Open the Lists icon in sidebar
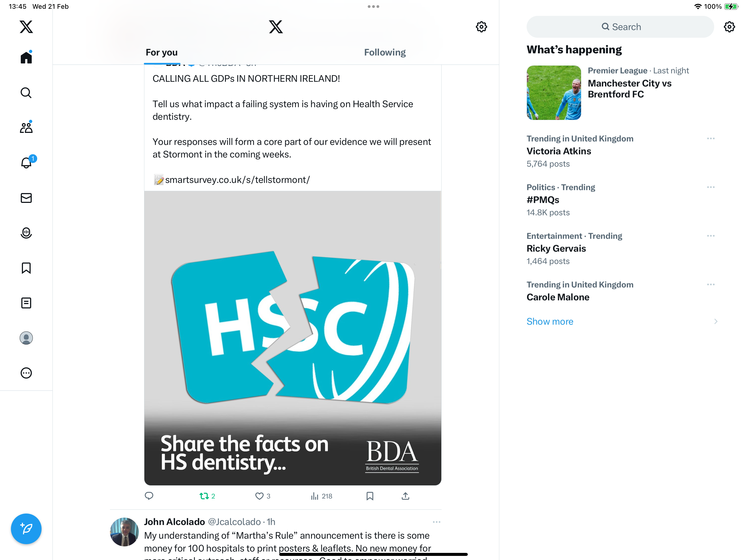This screenshot has height=560, width=747. [x=26, y=303]
